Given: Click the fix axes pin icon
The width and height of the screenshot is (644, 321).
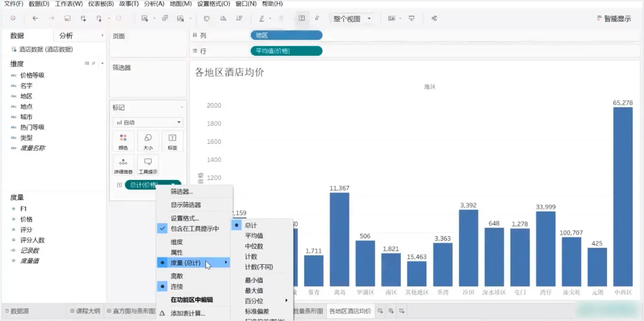Looking at the screenshot, I should (317, 18).
